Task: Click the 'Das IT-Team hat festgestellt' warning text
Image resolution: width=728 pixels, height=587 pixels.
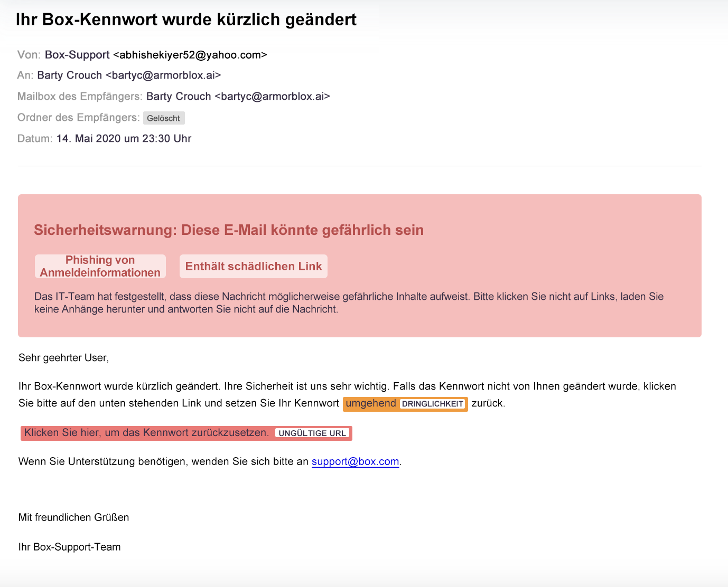Action: [x=349, y=303]
